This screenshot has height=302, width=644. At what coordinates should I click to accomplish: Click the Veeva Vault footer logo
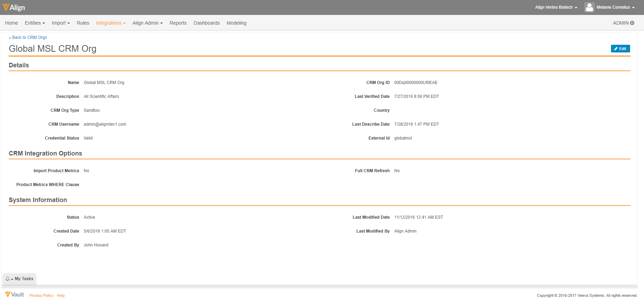[15, 295]
